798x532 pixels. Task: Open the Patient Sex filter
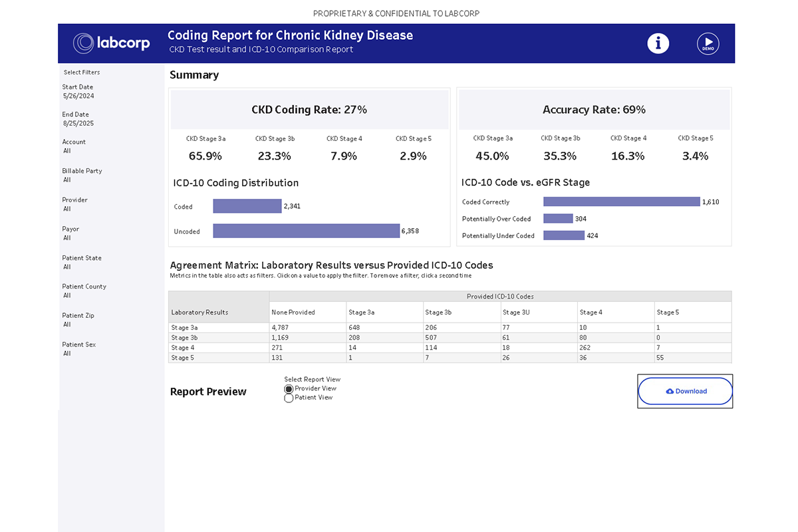point(75,348)
